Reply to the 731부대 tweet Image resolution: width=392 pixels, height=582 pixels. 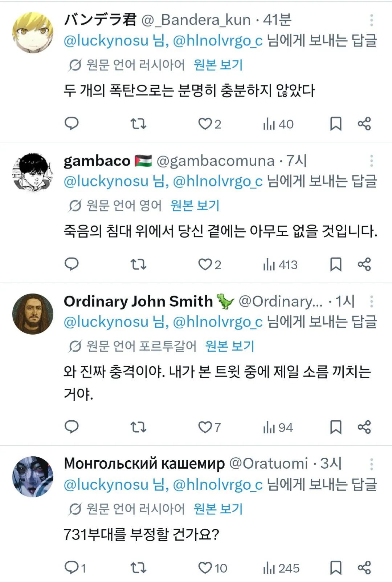72,568
